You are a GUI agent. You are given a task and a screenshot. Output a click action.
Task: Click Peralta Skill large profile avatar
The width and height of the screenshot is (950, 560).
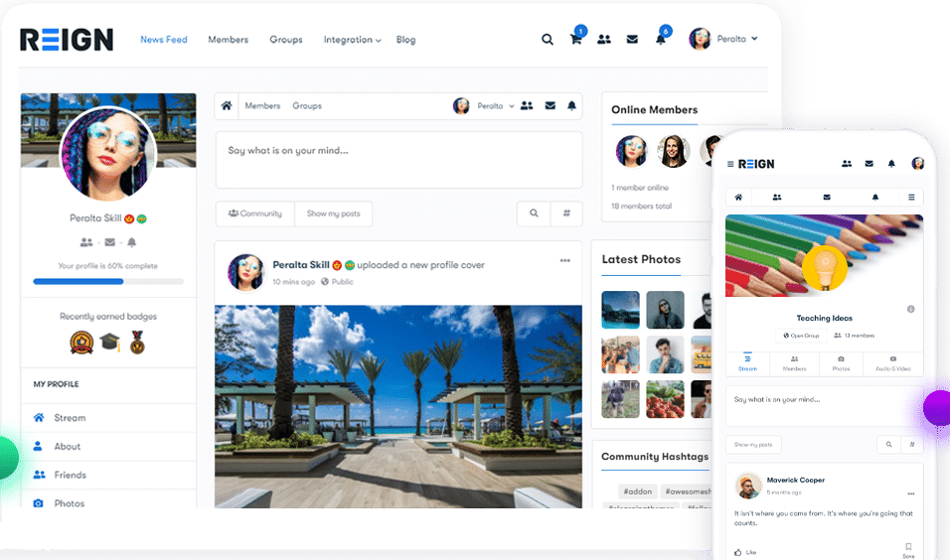(108, 154)
